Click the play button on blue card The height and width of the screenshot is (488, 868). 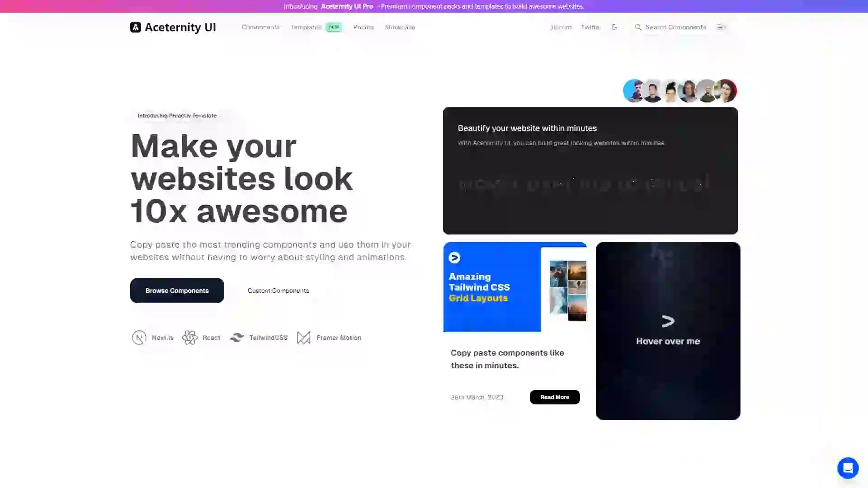coord(455,258)
